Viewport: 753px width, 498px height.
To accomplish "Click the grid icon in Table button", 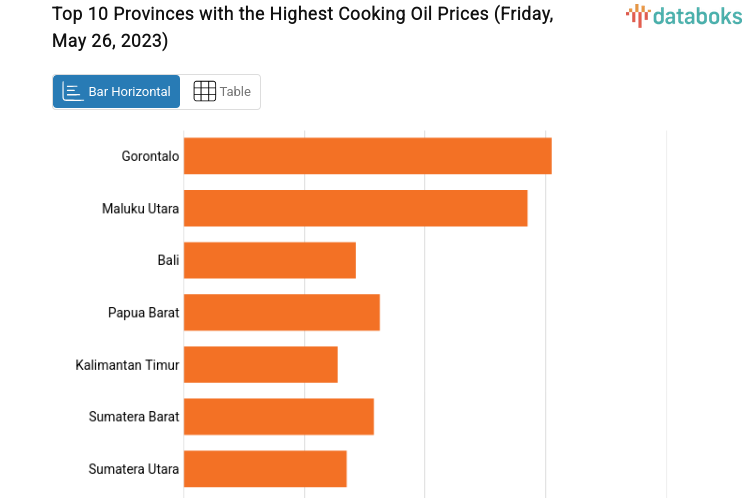I will (204, 92).
